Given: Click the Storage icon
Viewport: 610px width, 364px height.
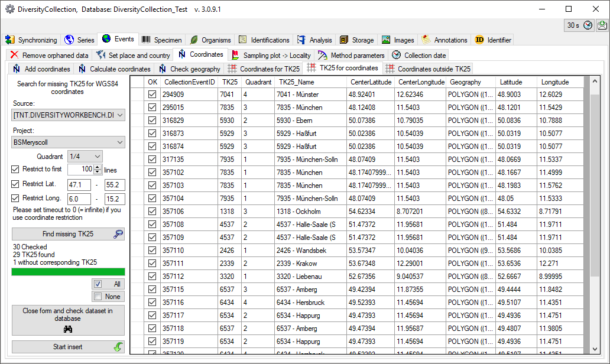Looking at the screenshot, I should coord(344,40).
